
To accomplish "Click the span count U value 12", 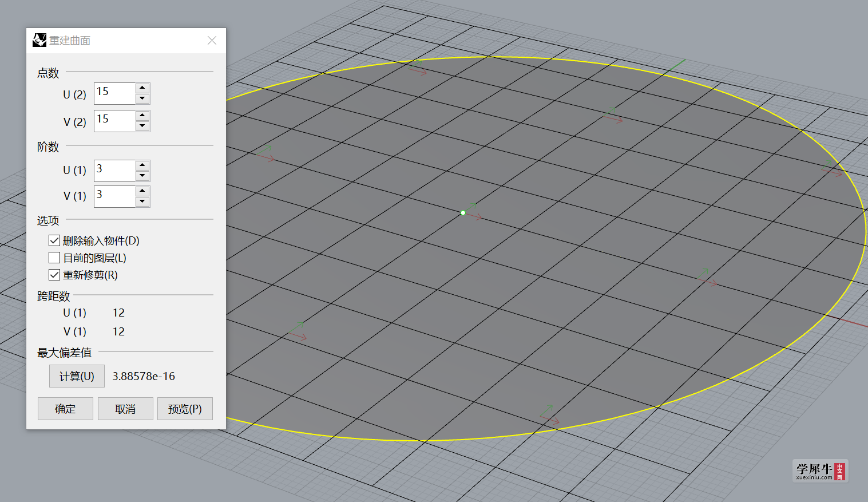I will coord(118,313).
